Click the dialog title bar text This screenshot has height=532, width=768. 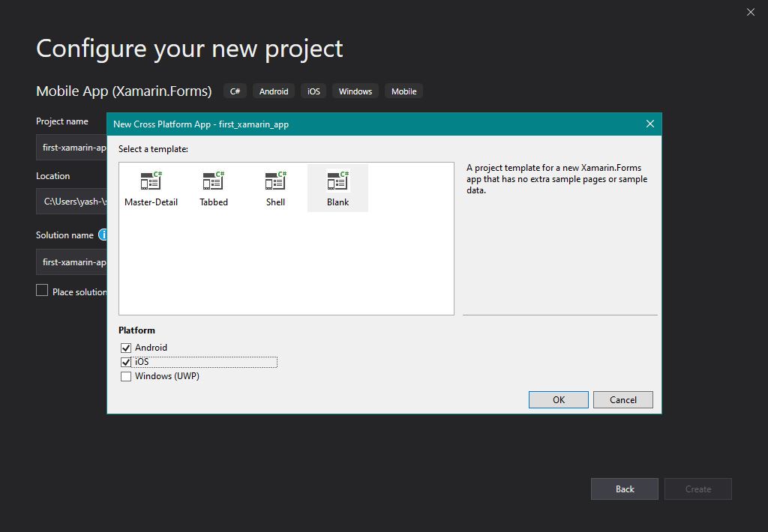pos(201,124)
